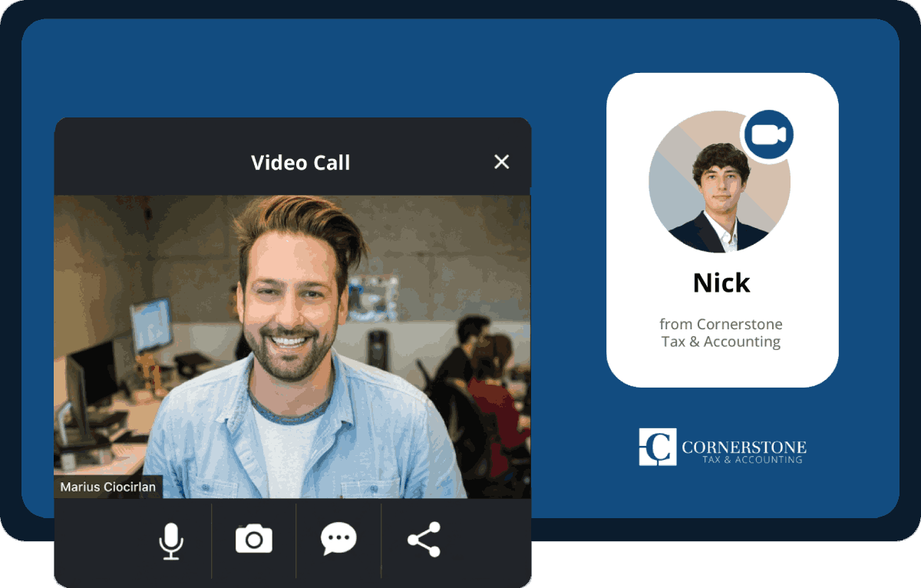The height and width of the screenshot is (588, 921).
Task: Click the smiling man's face in video feed
Action: click(289, 307)
